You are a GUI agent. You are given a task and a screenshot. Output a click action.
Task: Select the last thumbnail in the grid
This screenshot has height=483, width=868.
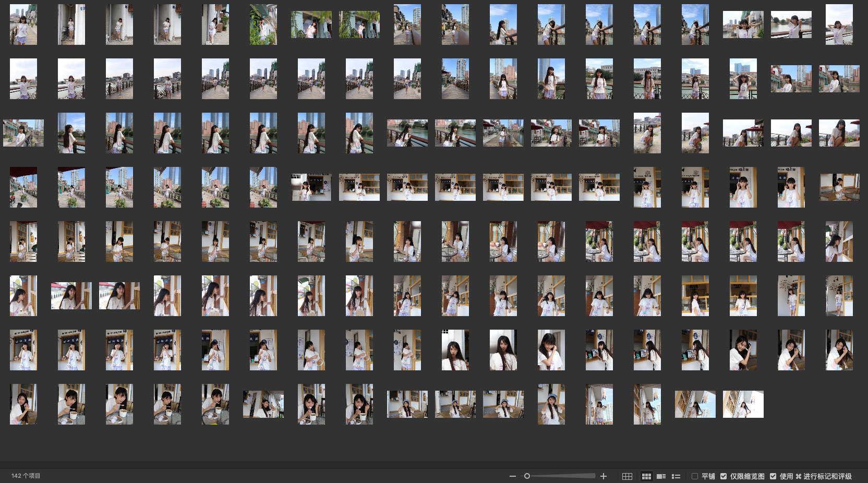click(x=743, y=404)
